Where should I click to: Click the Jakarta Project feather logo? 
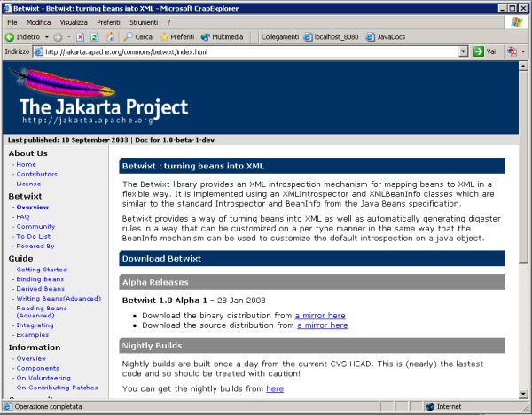click(63, 82)
